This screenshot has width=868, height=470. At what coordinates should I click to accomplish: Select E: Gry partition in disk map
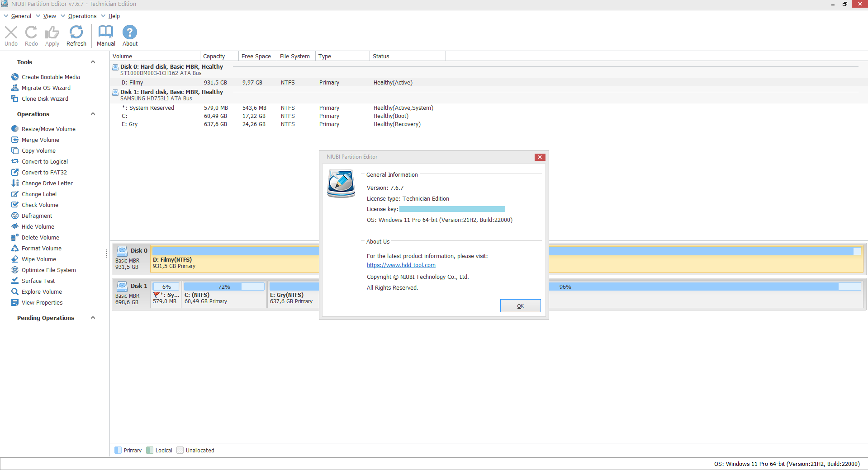pyautogui.click(x=294, y=294)
